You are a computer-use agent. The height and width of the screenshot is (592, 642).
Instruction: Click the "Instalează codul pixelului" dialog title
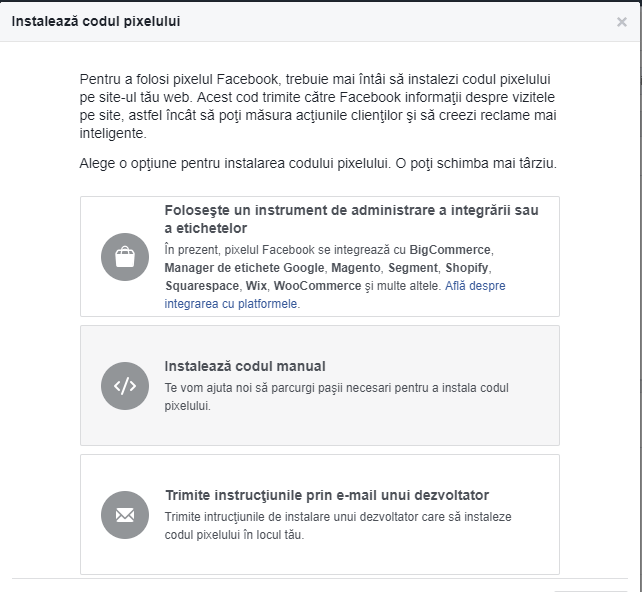tap(96, 21)
